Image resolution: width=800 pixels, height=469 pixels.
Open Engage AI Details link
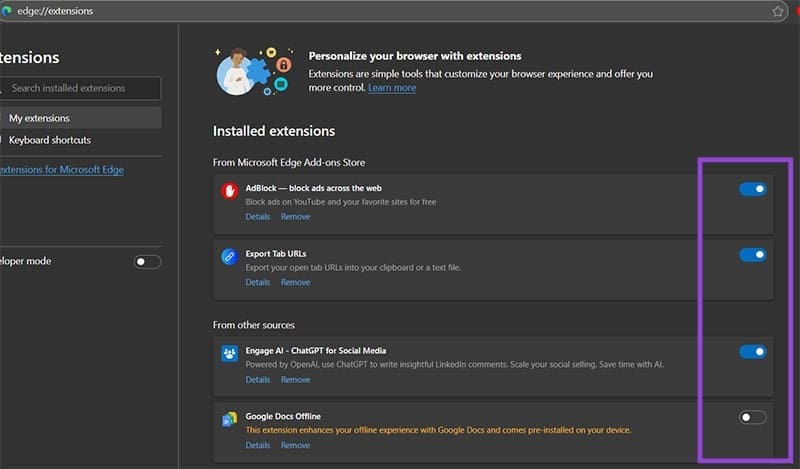point(258,380)
